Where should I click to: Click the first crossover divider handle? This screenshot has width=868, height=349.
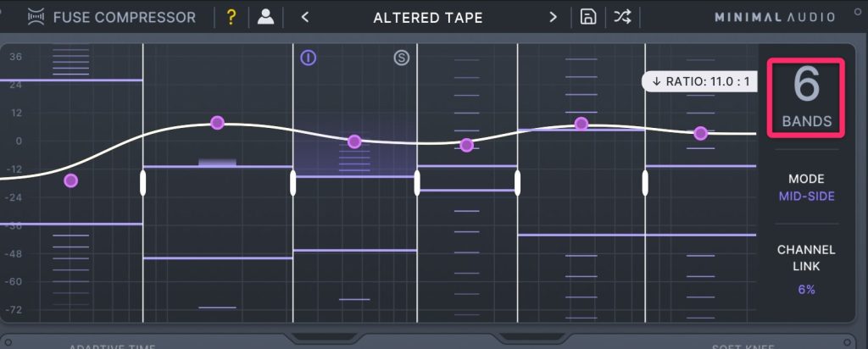pos(142,182)
